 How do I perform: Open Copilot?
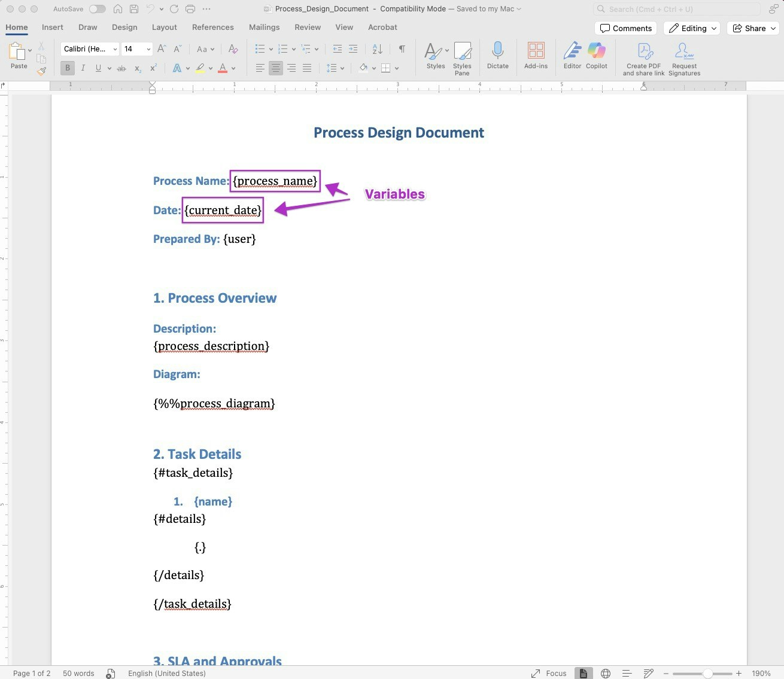[597, 57]
